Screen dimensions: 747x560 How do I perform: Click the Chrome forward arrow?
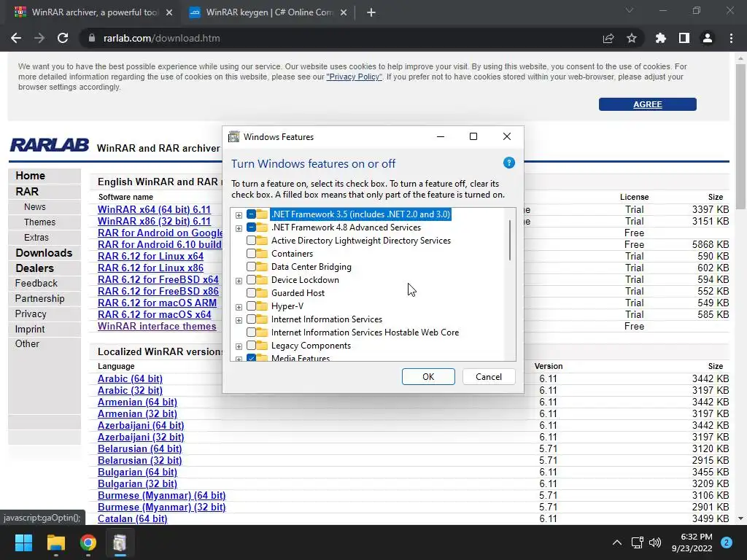click(x=39, y=38)
